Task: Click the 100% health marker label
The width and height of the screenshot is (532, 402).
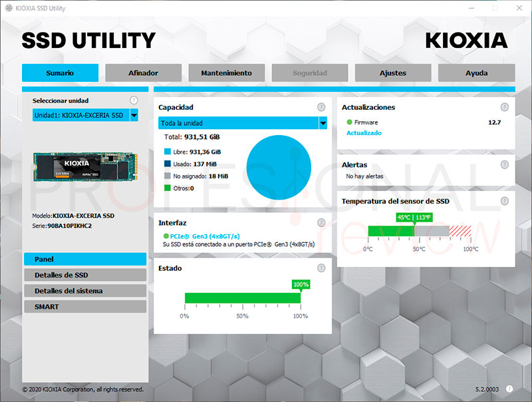Action: [301, 284]
